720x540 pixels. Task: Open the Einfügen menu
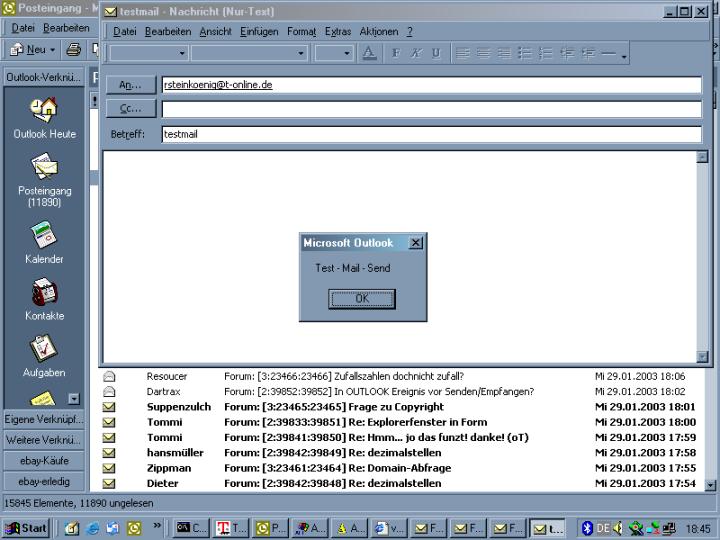(259, 31)
